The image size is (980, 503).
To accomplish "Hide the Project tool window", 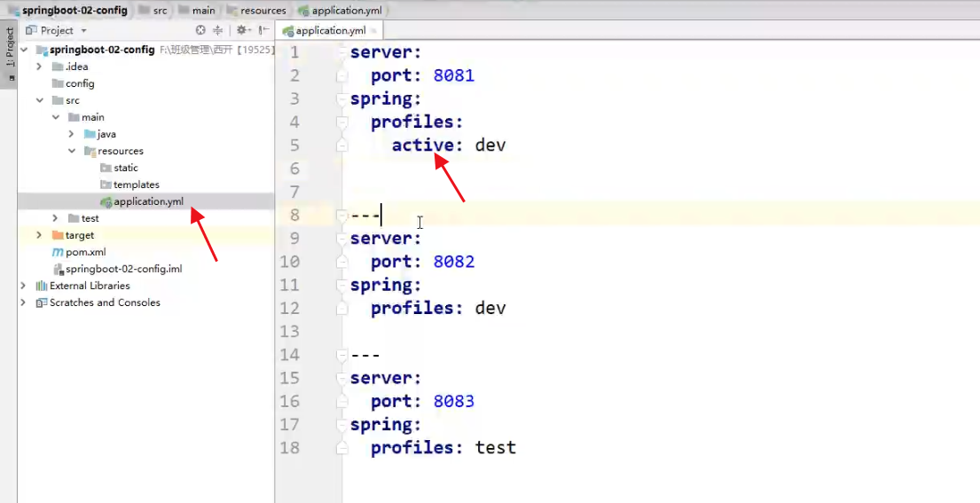I will [x=263, y=30].
